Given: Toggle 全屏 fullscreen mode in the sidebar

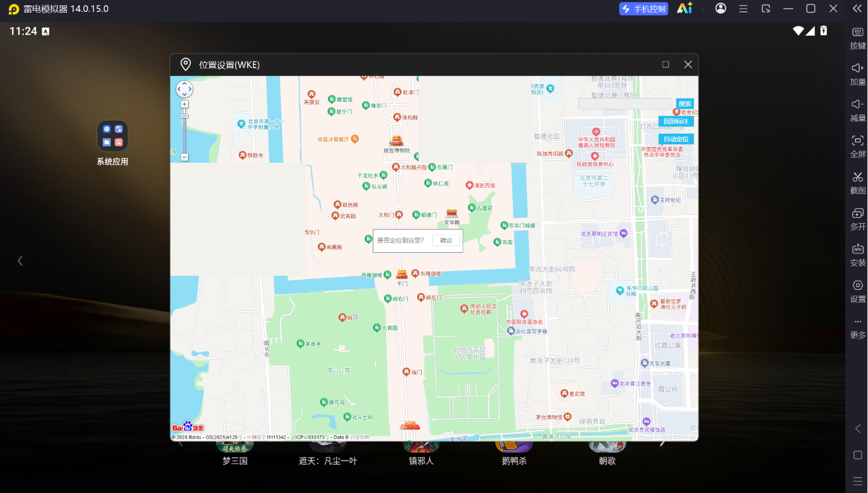Looking at the screenshot, I should 857,140.
